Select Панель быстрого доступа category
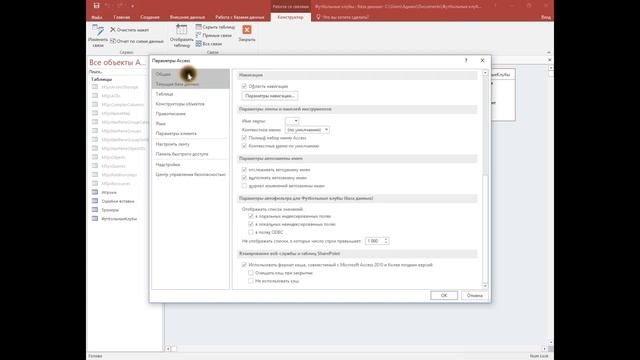This screenshot has height=360, width=640. click(190, 154)
